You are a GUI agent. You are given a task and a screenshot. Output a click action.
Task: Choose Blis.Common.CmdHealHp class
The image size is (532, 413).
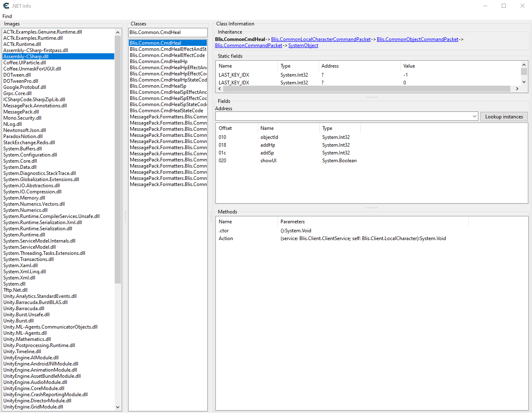point(158,61)
